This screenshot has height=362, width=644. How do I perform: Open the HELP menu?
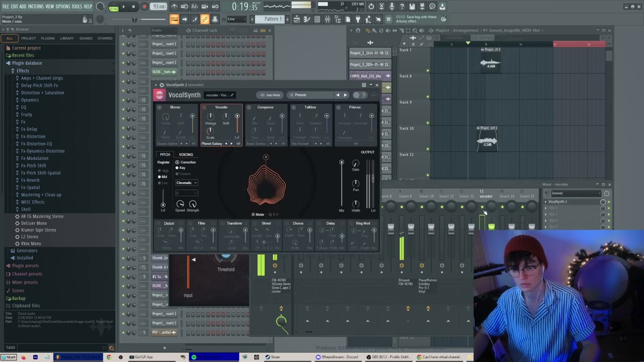coord(88,7)
